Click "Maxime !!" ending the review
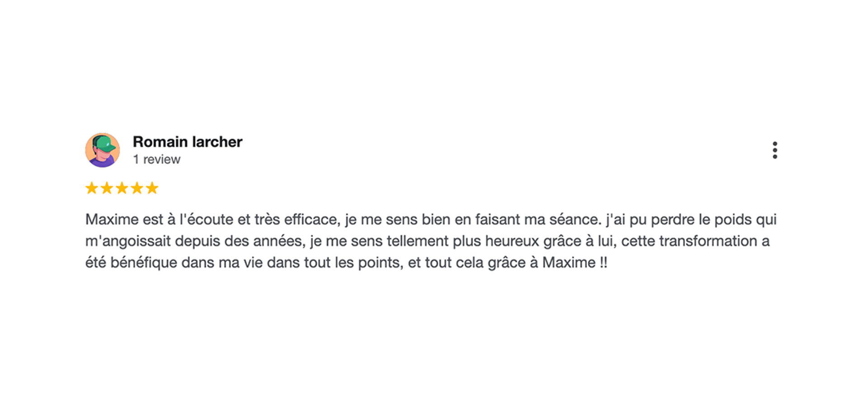Image resolution: width=868 pixels, height=401 pixels. (575, 263)
